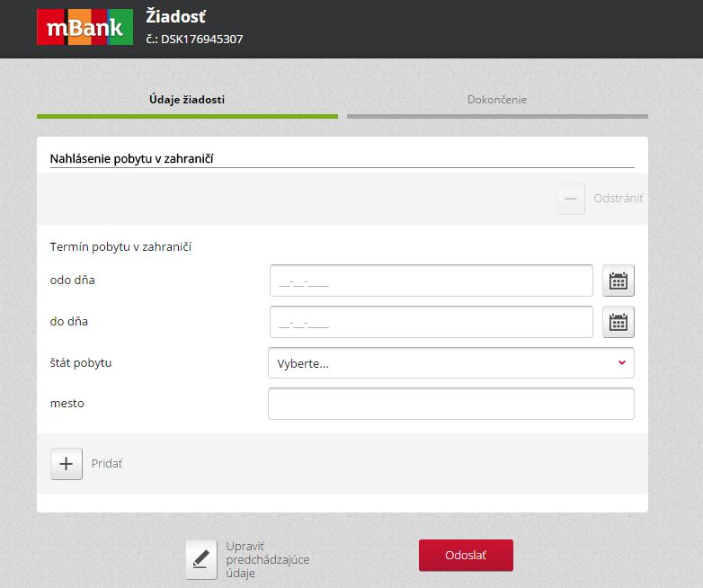The image size is (703, 588).
Task: Click the pencil edit icon
Action: (x=201, y=560)
